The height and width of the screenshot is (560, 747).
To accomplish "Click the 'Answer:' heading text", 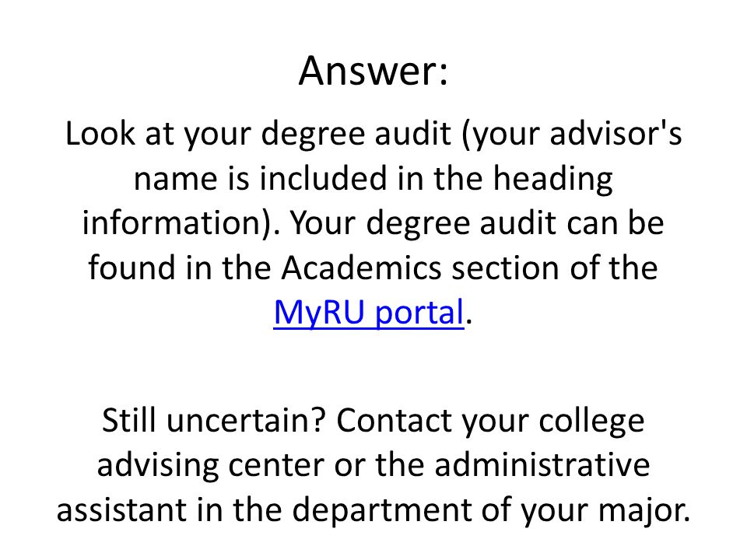I will pyautogui.click(x=373, y=71).
